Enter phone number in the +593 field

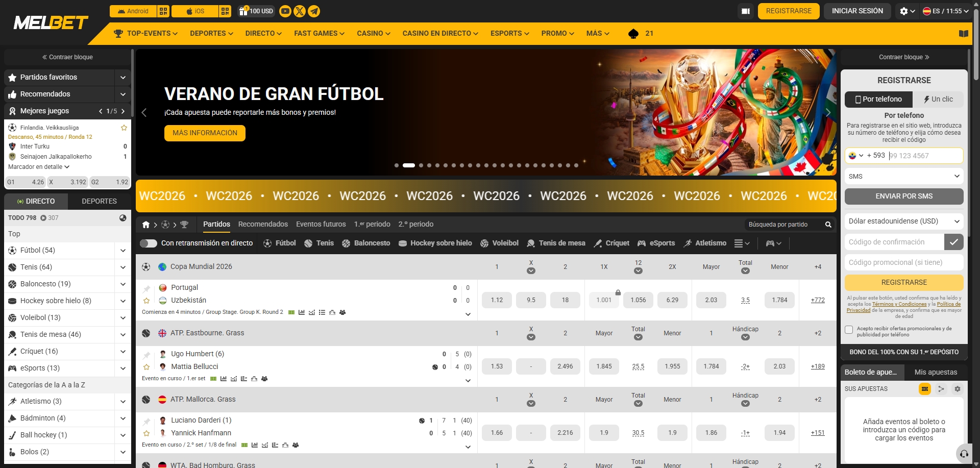925,156
